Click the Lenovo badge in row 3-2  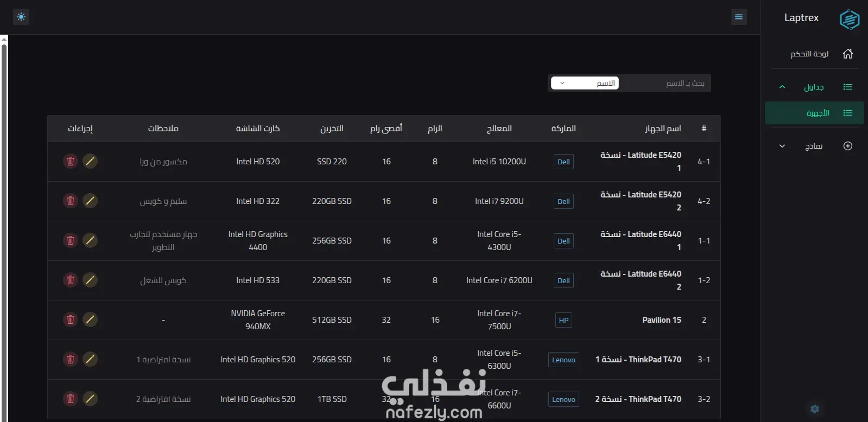tap(563, 399)
